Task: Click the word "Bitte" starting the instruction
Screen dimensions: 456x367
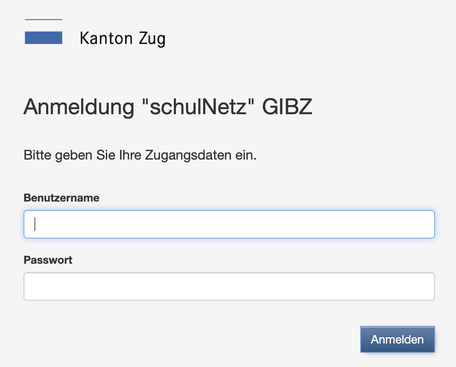Action: click(x=37, y=155)
